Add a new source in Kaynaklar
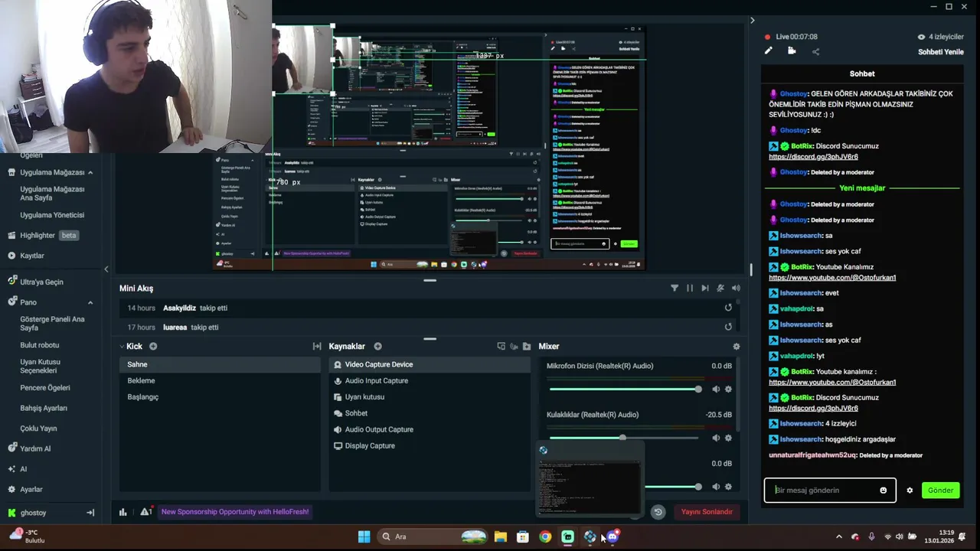This screenshot has height=551, width=980. 377,347
